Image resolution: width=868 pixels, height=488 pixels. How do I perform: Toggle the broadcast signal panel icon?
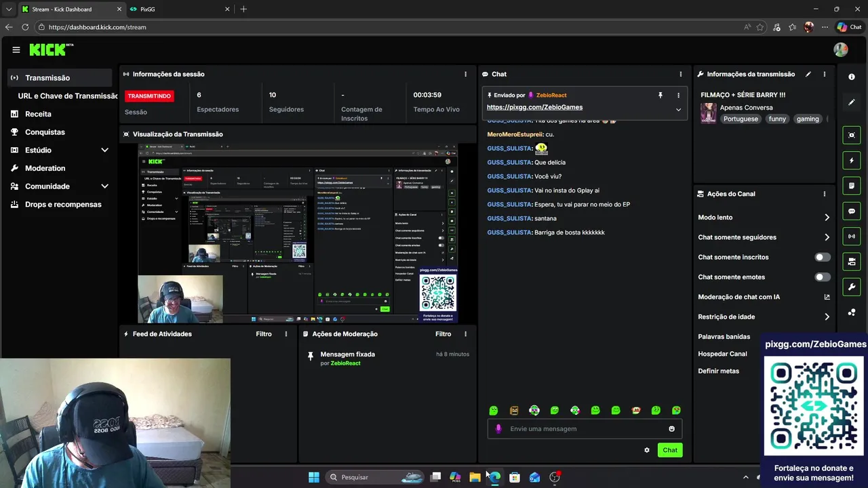(x=852, y=236)
